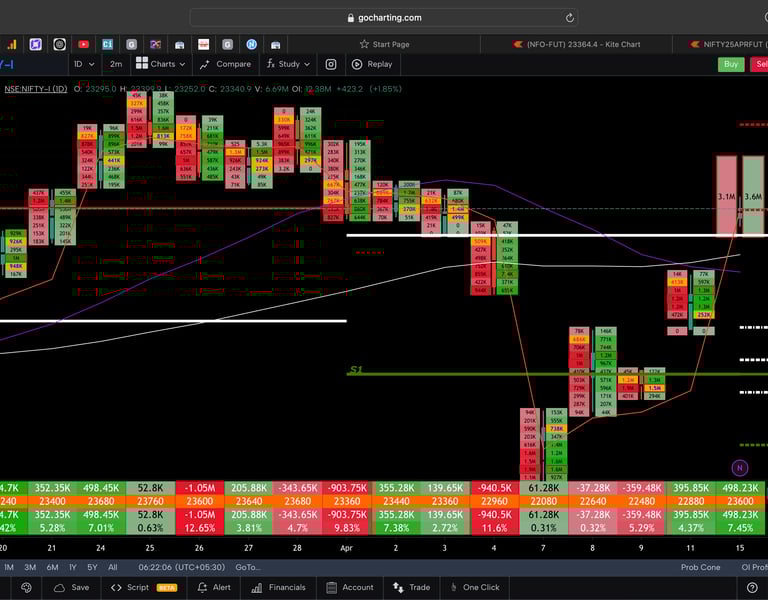Set range to 1M

coord(9,567)
